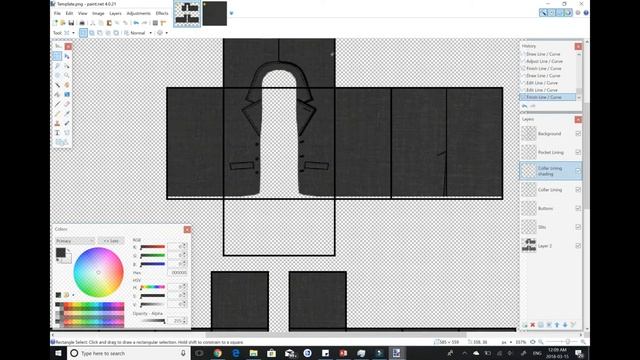Click the Save icon in toolbar

71,23
